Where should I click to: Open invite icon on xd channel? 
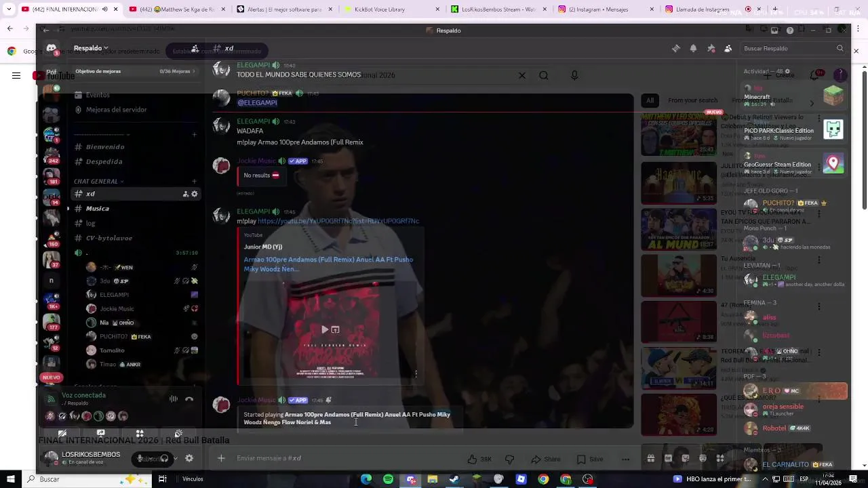(185, 194)
